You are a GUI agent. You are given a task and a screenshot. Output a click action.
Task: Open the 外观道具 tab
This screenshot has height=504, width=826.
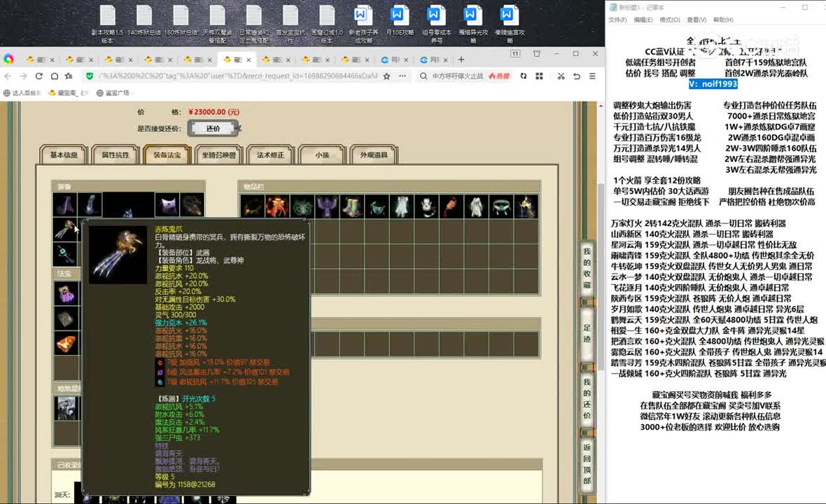374,155
